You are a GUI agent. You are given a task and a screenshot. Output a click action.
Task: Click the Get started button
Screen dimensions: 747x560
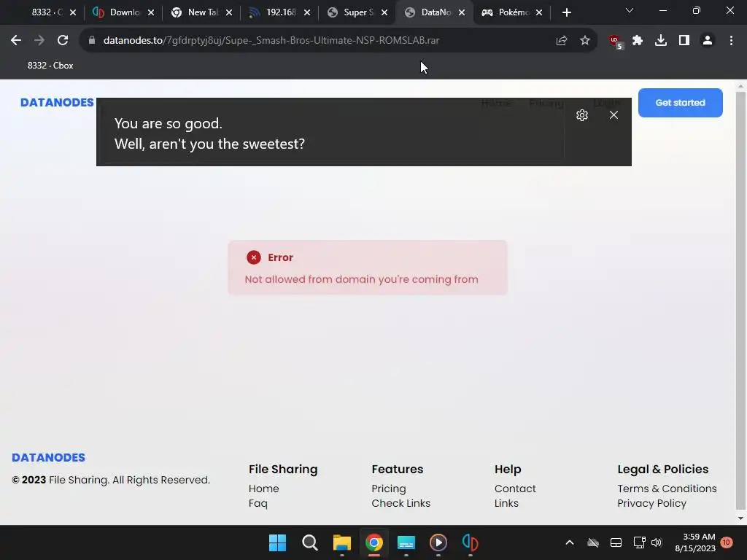(681, 102)
